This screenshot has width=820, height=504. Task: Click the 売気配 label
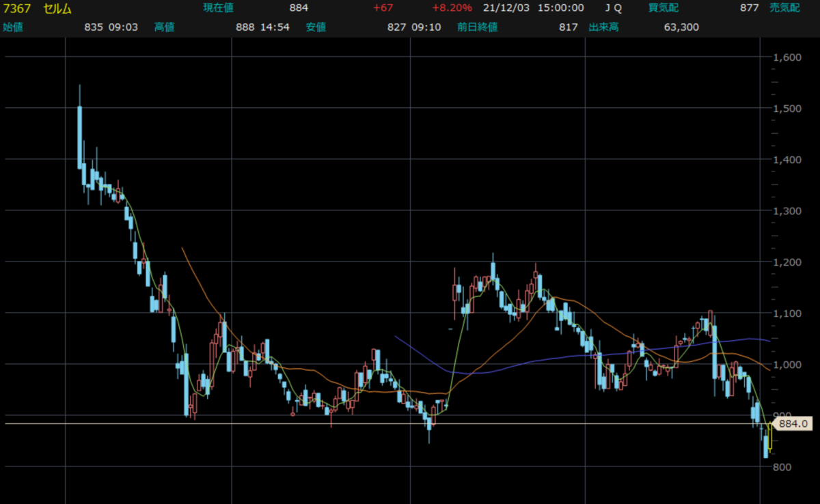pos(784,8)
